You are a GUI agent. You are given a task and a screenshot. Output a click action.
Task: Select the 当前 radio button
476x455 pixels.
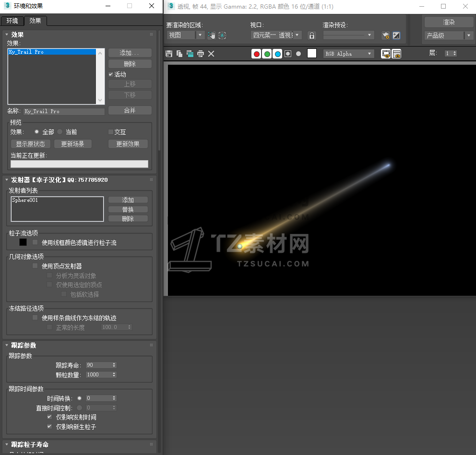pyautogui.click(x=60, y=132)
